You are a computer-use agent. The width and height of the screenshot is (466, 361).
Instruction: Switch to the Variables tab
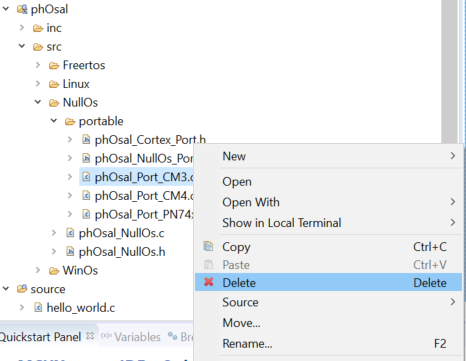pyautogui.click(x=137, y=337)
